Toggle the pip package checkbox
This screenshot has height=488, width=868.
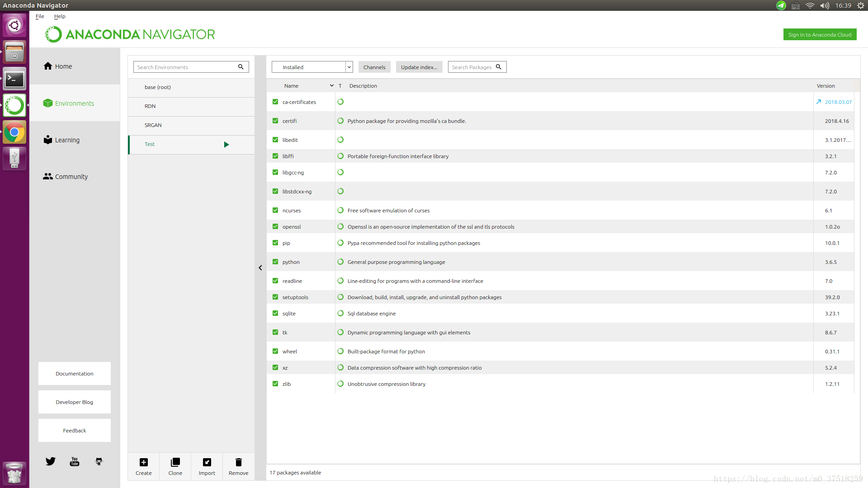(x=275, y=243)
